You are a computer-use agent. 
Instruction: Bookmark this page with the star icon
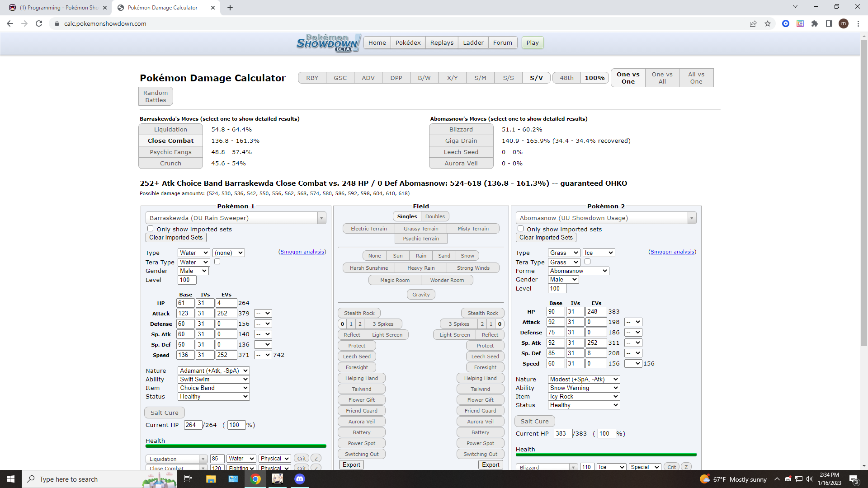pyautogui.click(x=768, y=23)
